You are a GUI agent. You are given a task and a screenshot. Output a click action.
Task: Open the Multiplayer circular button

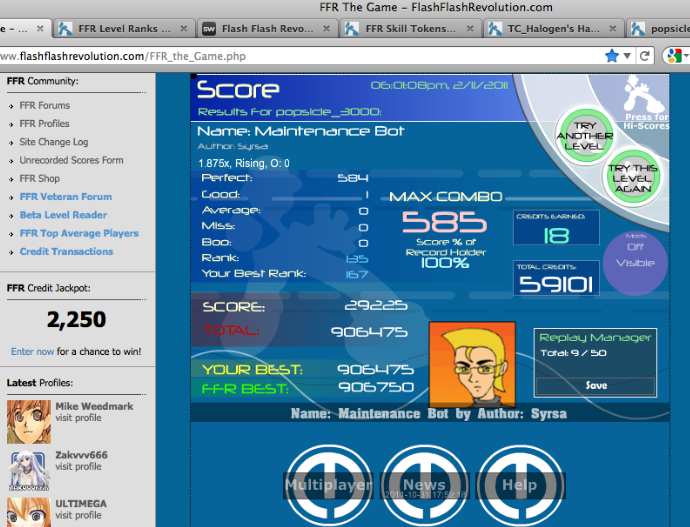coord(329,485)
